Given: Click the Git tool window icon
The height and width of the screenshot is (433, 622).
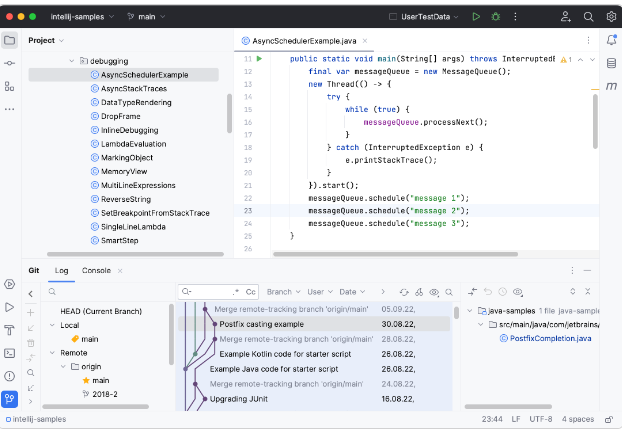Looking at the screenshot, I should tap(10, 399).
